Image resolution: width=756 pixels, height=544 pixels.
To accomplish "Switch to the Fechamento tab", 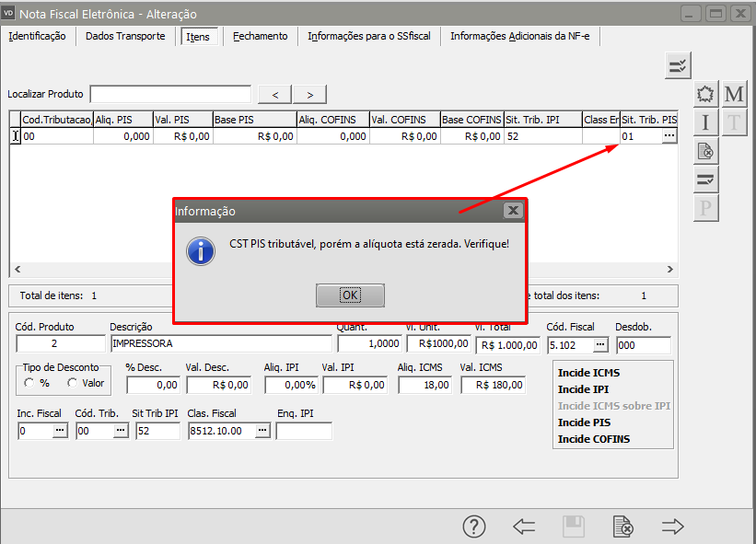I will 260,36.
